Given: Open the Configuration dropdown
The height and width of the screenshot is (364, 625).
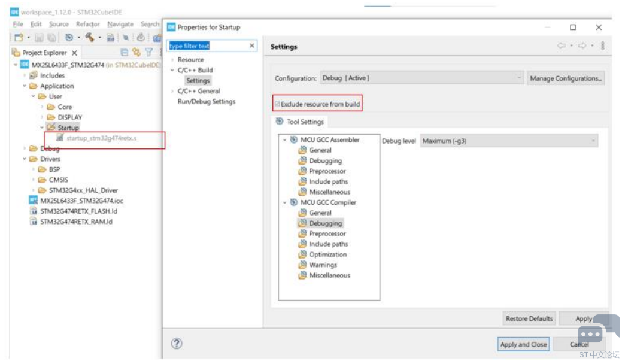Looking at the screenshot, I should tap(421, 78).
